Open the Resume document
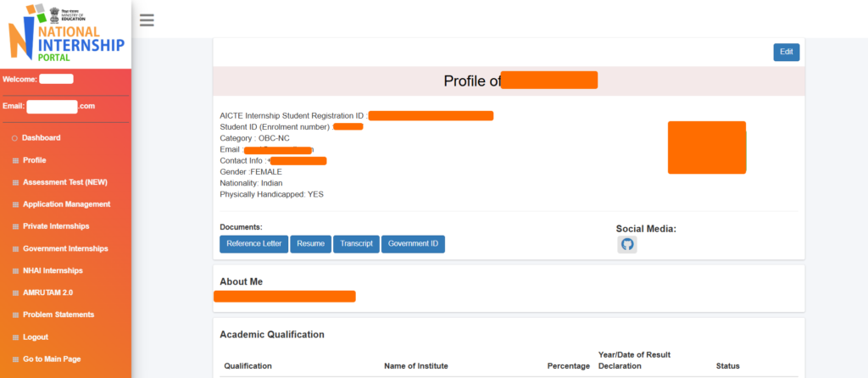This screenshot has width=868, height=378. click(310, 244)
